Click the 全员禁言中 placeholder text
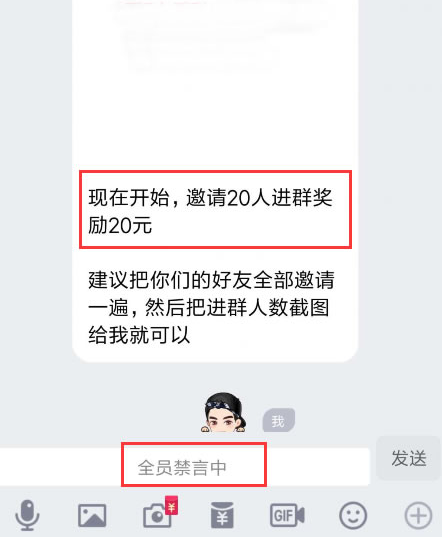This screenshot has width=442, height=537. (x=182, y=468)
